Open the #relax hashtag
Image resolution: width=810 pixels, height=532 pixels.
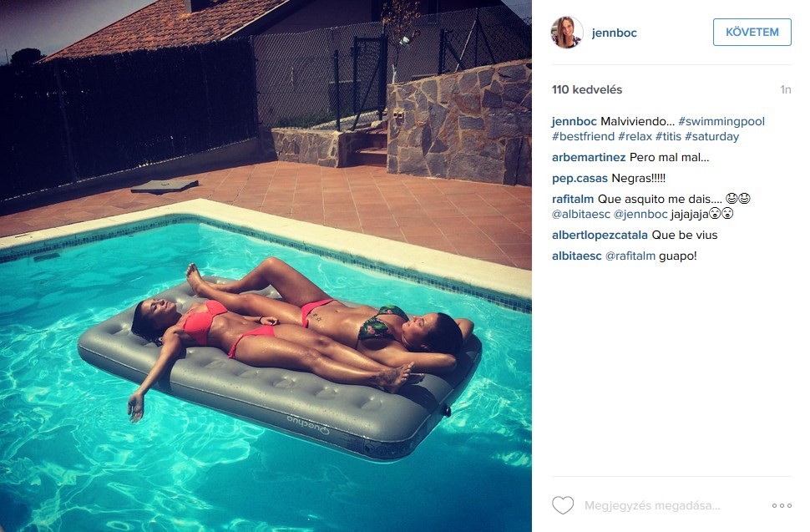point(635,136)
